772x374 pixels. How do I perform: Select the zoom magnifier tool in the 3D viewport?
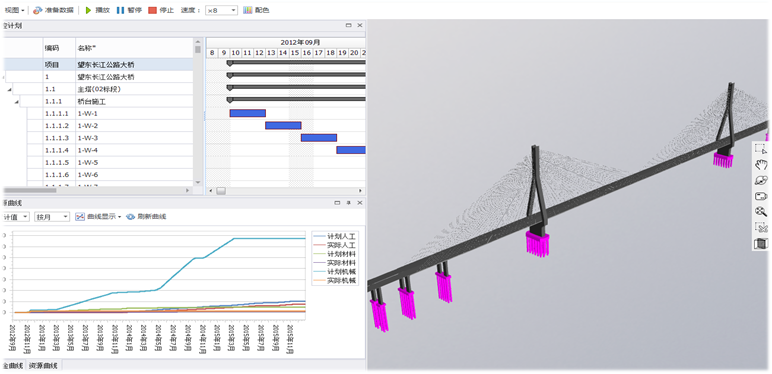761,212
